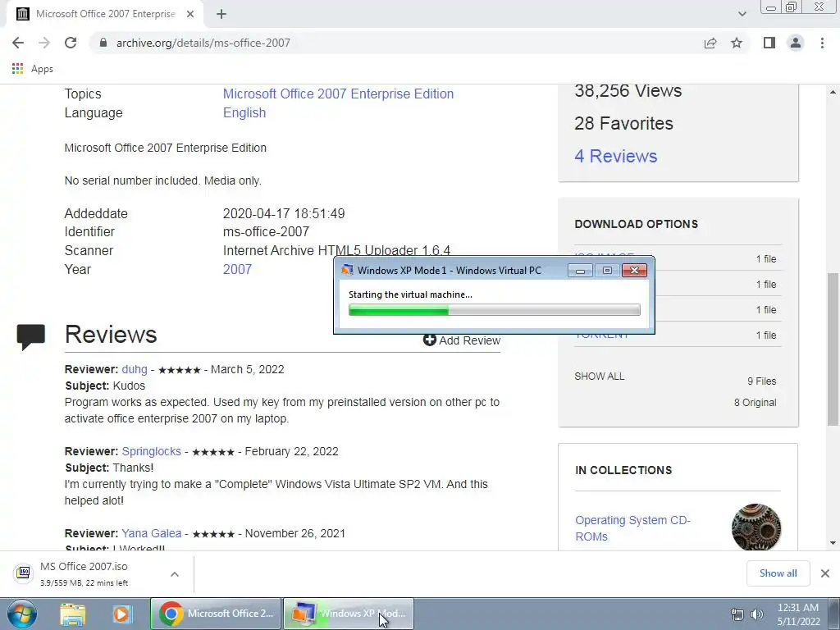The image size is (840, 630).
Task: Open the Apps shortcut in the bookmarks bar
Action: click(x=32, y=69)
